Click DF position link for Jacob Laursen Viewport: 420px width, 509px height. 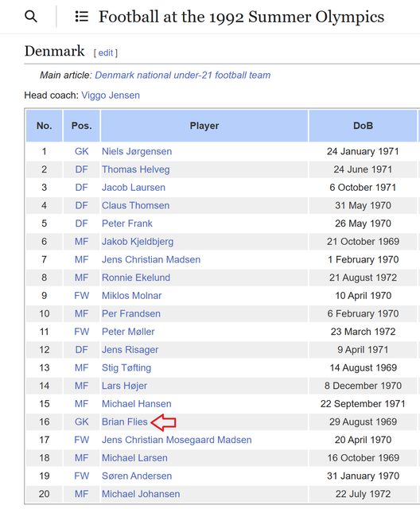(81, 188)
